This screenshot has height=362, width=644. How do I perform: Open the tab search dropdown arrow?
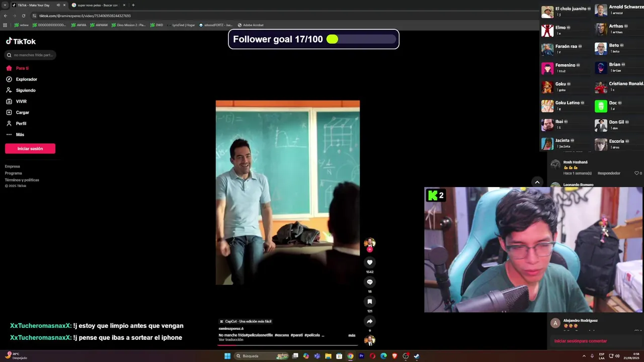[x=5, y=5]
